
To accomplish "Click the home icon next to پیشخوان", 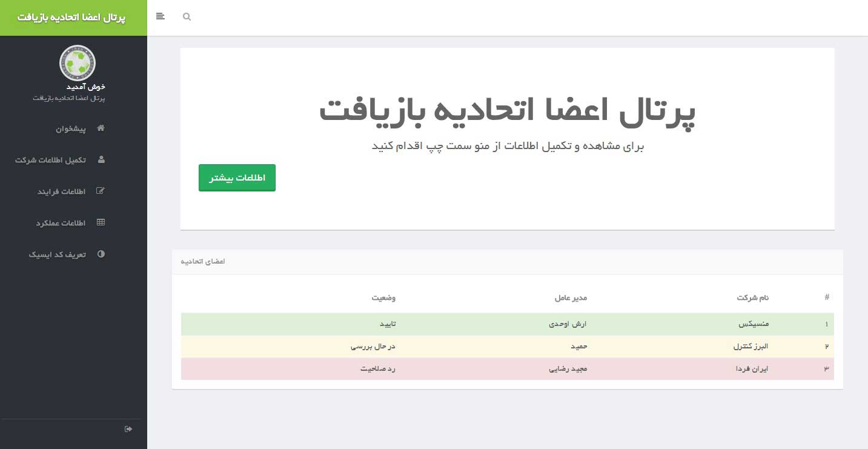I will [x=101, y=128].
